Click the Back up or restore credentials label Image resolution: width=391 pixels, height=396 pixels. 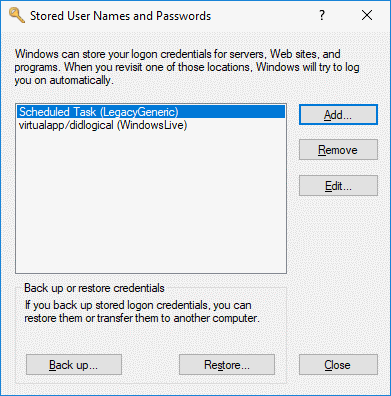[94, 288]
